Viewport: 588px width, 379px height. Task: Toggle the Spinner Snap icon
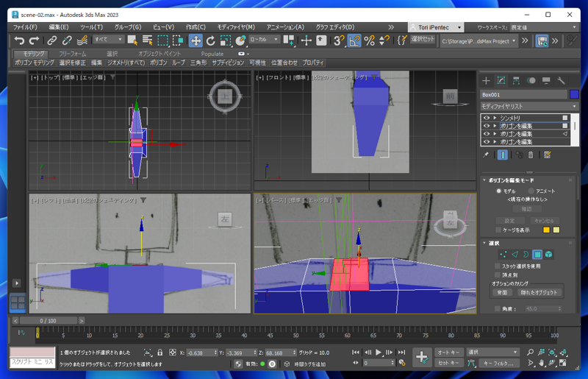click(384, 40)
